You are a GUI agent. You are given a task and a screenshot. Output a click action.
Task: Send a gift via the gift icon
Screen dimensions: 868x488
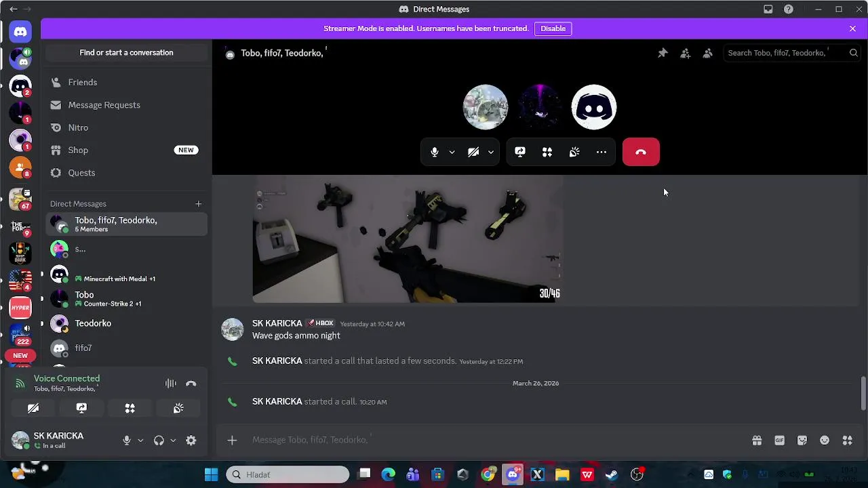tap(757, 441)
